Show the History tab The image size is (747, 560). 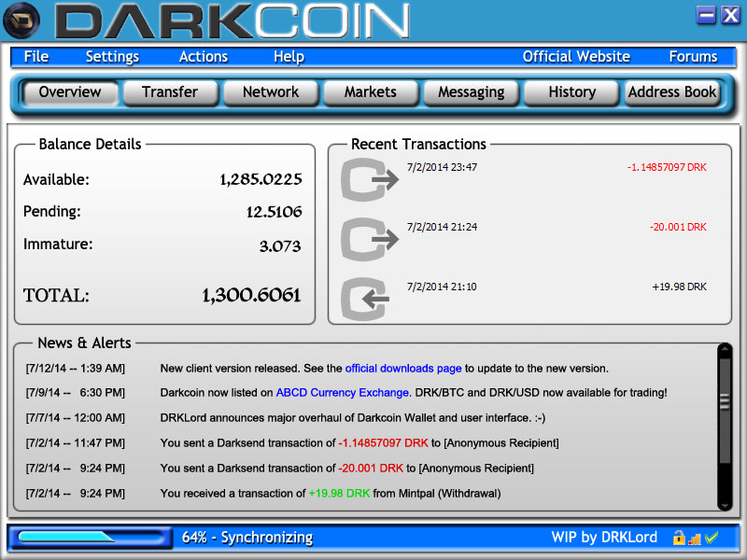point(571,91)
